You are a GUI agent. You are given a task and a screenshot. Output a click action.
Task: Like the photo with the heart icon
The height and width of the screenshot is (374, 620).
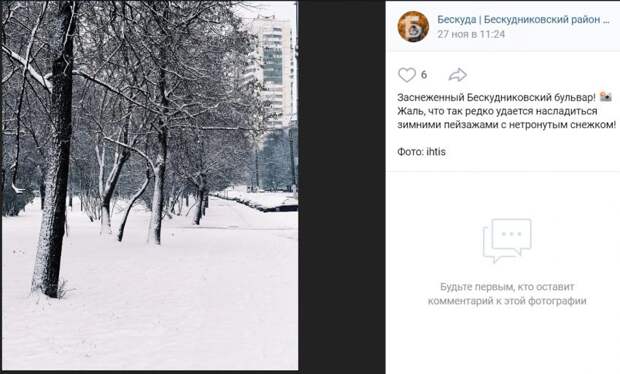coord(406,75)
